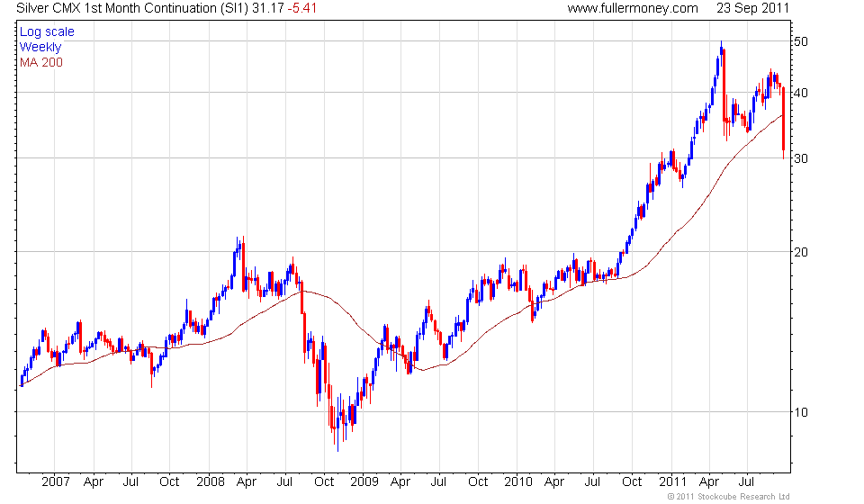Click the 'Apr' label following 2007
The image size is (864, 504).
(94, 482)
